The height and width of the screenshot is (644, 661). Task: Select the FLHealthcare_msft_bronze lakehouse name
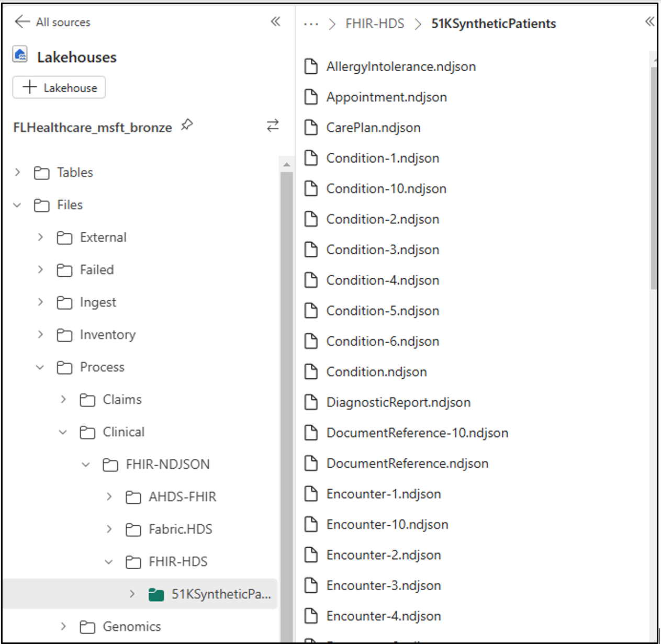point(93,128)
